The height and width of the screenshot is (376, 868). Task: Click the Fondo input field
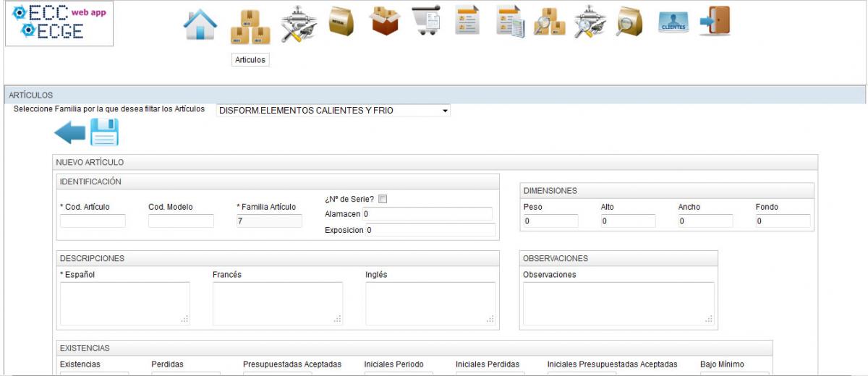pos(783,221)
